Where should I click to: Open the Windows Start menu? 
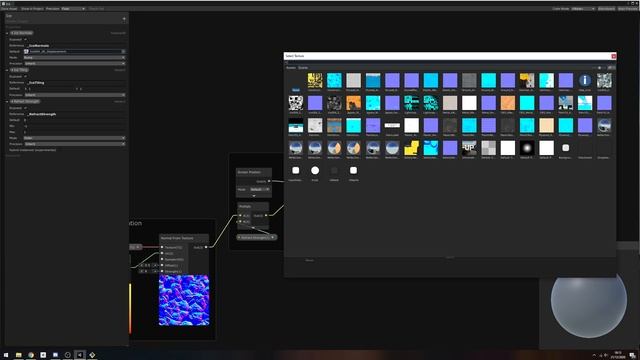click(6, 355)
